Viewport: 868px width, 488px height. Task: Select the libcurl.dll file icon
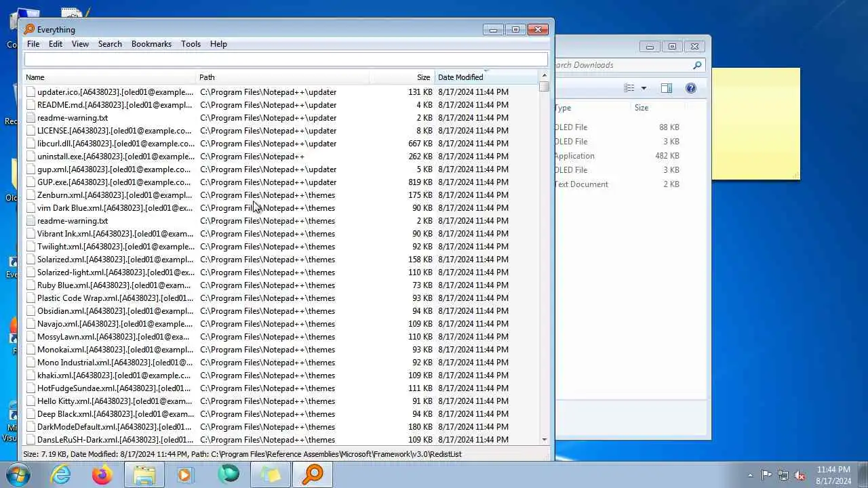pos(31,144)
